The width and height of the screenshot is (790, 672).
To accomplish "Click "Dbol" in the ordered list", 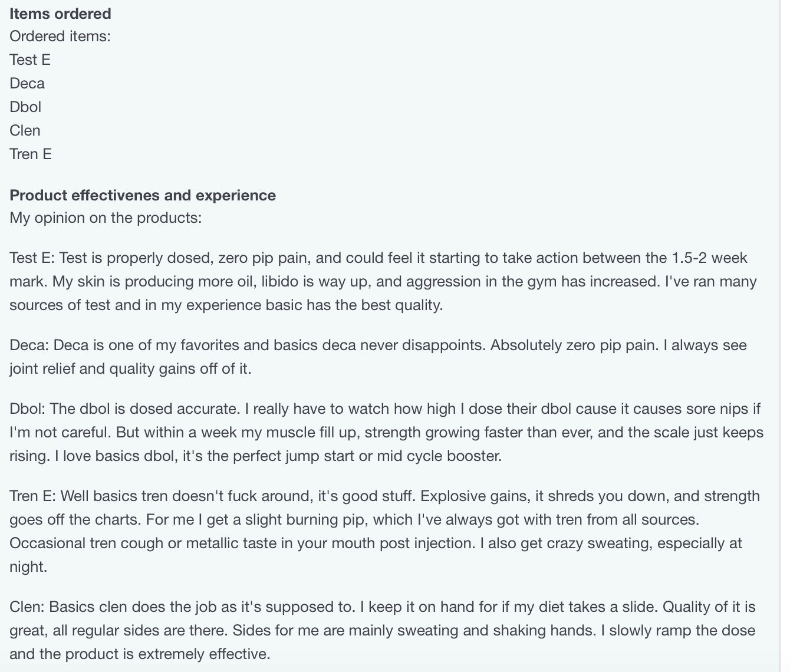I will click(x=25, y=107).
